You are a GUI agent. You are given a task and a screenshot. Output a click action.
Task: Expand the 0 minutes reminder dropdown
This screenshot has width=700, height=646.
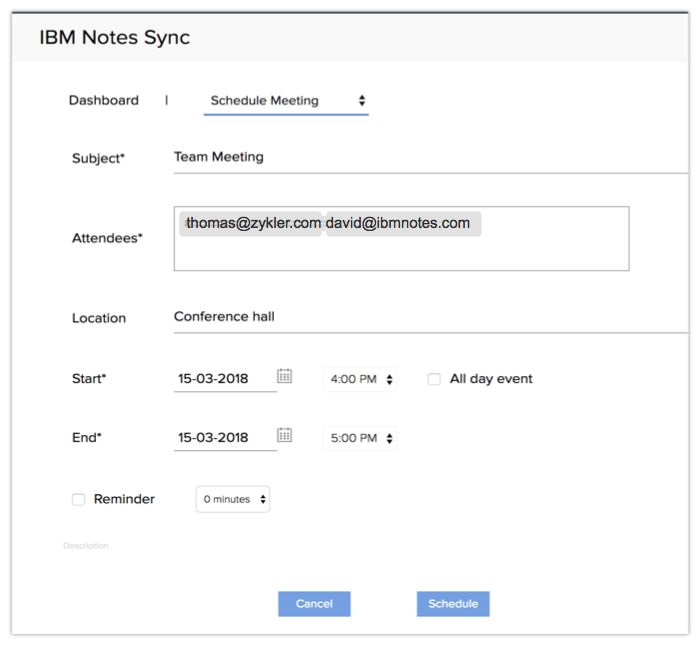(x=233, y=499)
